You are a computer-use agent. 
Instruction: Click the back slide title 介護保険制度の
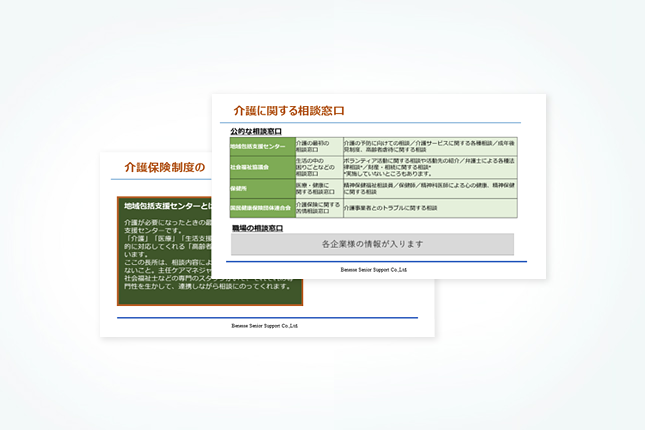point(165,167)
